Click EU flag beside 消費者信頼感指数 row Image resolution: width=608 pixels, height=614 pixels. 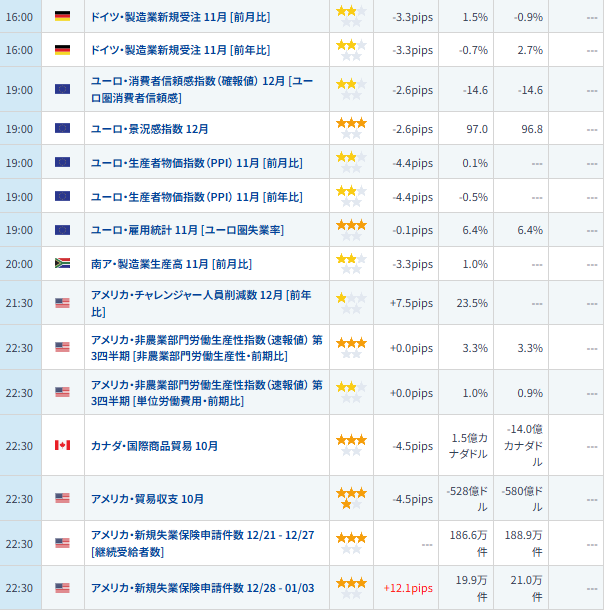pyautogui.click(x=62, y=90)
